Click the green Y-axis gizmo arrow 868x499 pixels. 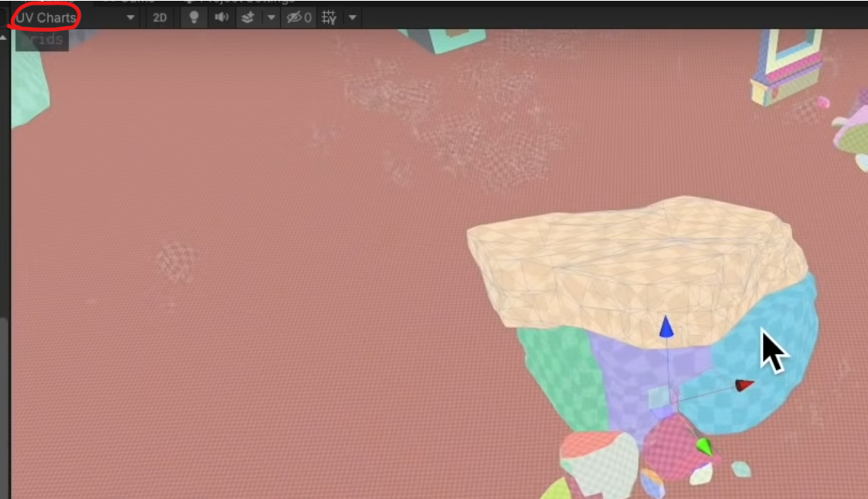pyautogui.click(x=704, y=446)
